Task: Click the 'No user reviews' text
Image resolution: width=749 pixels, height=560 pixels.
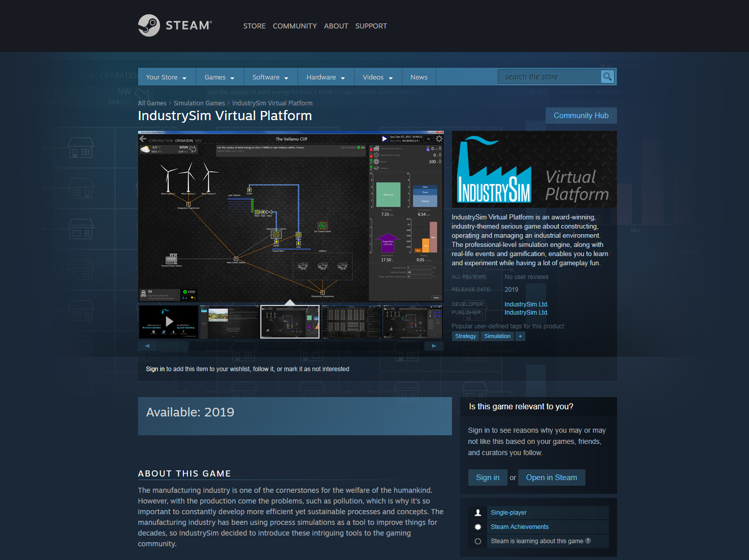Action: tap(526, 277)
